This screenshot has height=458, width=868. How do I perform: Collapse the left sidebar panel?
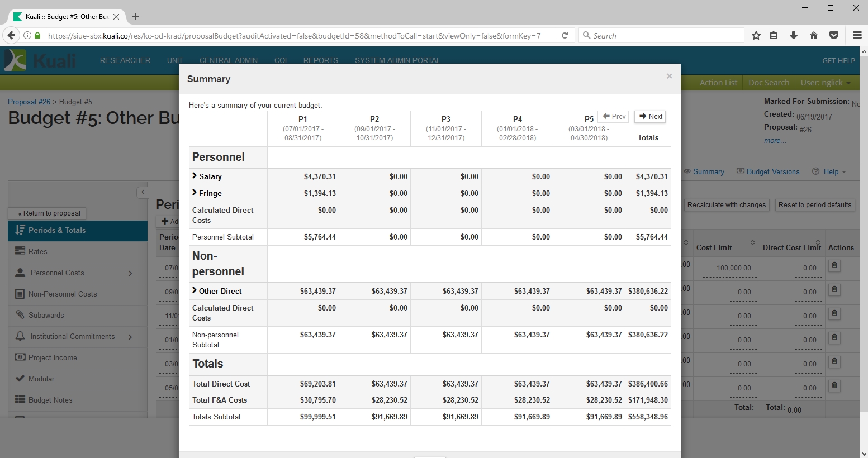[x=143, y=192]
